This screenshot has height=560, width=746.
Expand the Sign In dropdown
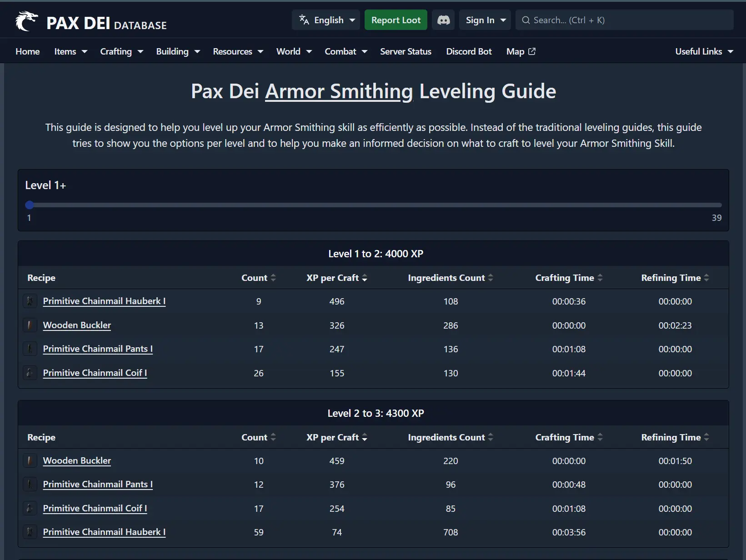tap(485, 20)
